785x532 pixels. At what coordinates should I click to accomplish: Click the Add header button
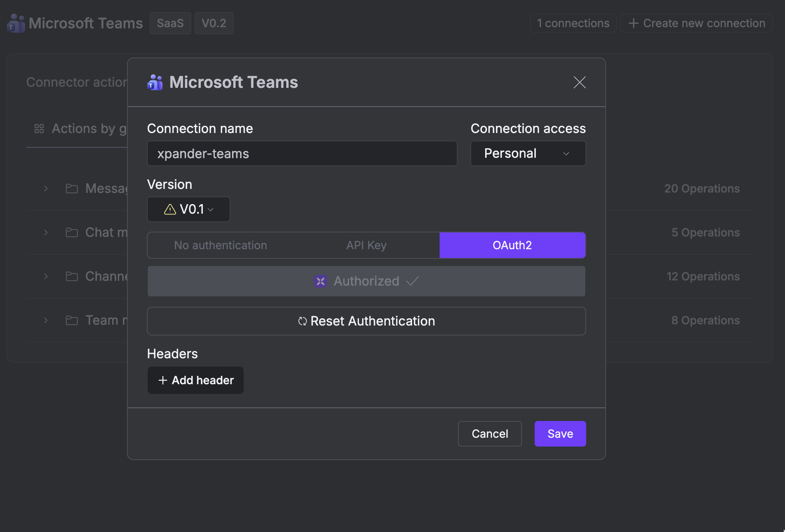(196, 380)
